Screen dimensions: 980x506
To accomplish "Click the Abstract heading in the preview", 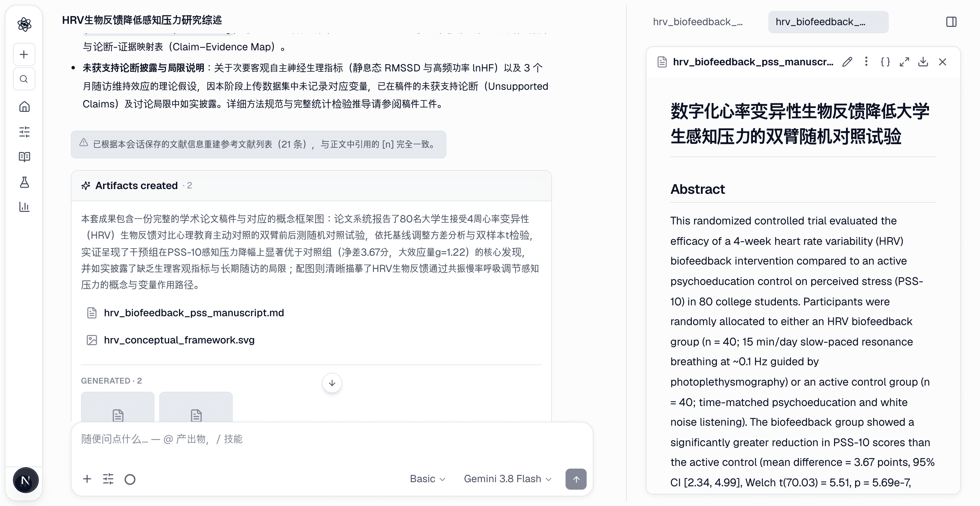I will [x=697, y=189].
